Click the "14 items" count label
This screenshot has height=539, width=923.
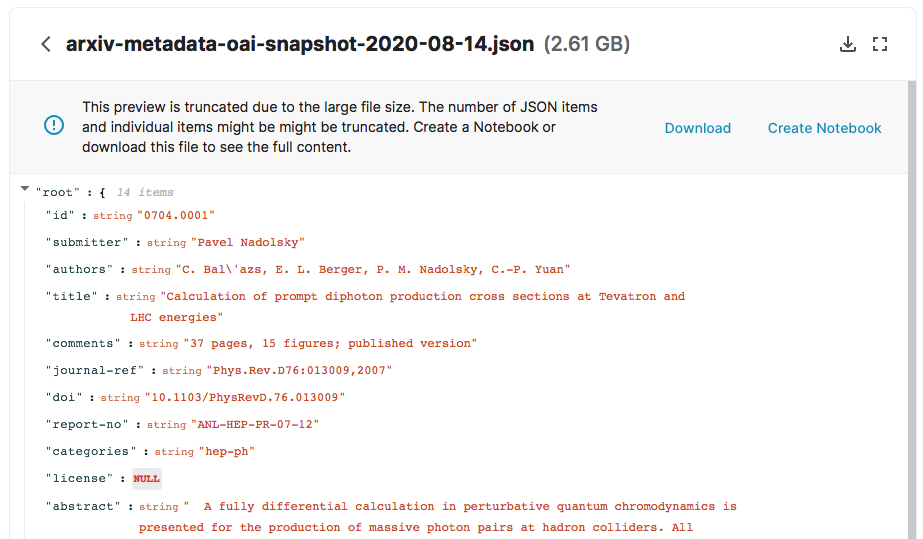pyautogui.click(x=145, y=192)
